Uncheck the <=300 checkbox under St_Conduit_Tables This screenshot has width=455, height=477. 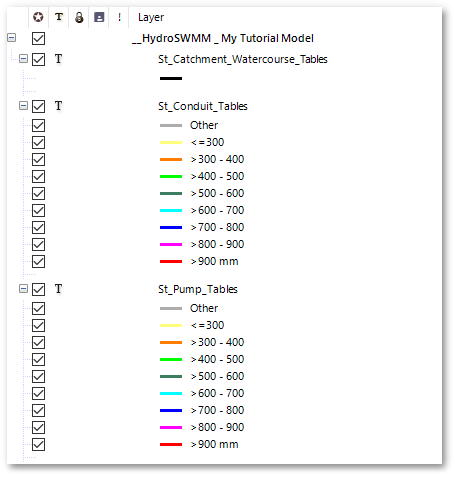click(x=38, y=143)
